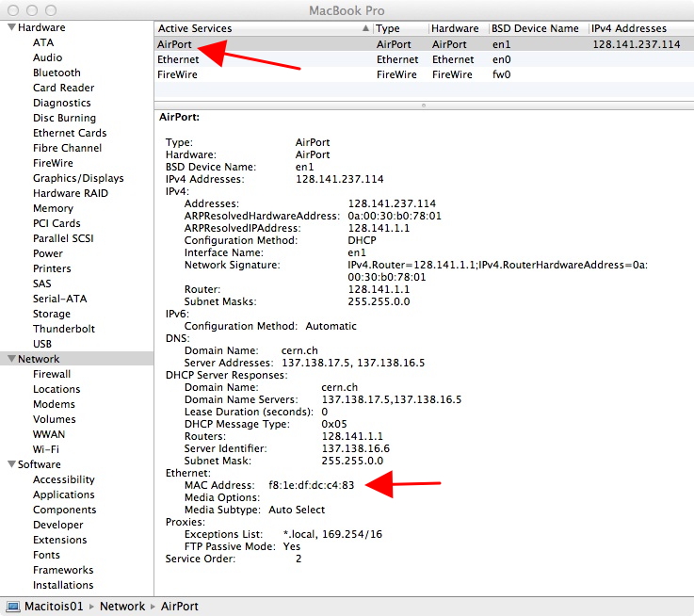Viewport: 694px width, 616px height.
Task: Select Locations under Network
Action: (56, 389)
